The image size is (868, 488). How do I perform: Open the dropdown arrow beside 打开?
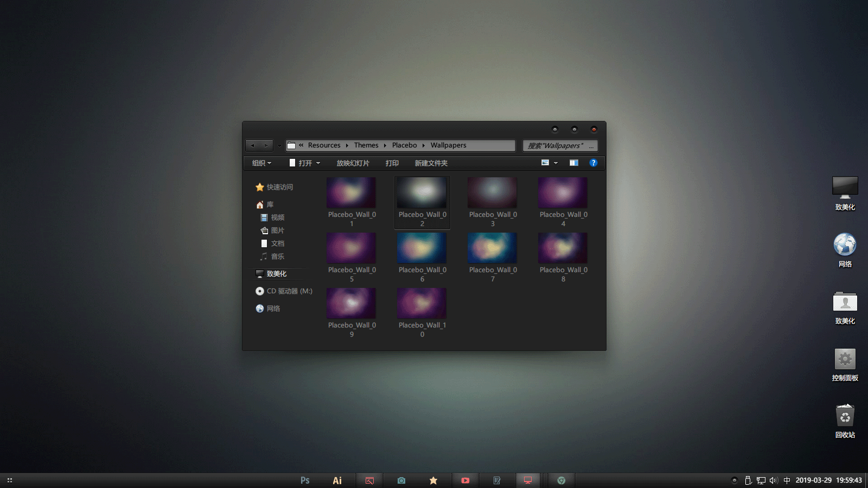coord(318,163)
